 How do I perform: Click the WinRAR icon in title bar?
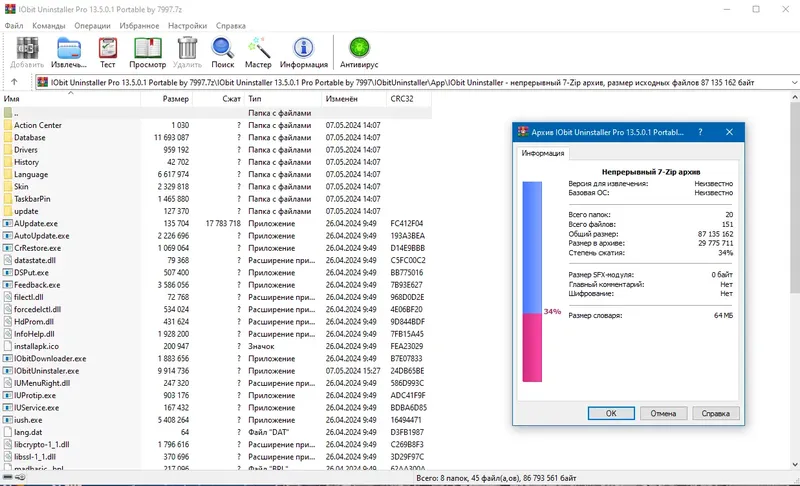coord(10,9)
